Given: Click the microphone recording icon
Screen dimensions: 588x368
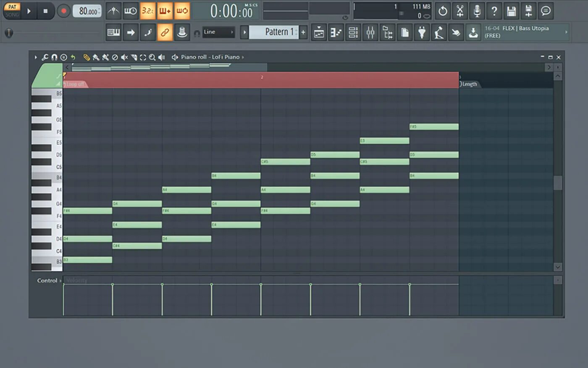Looking at the screenshot, I should click(x=477, y=11).
